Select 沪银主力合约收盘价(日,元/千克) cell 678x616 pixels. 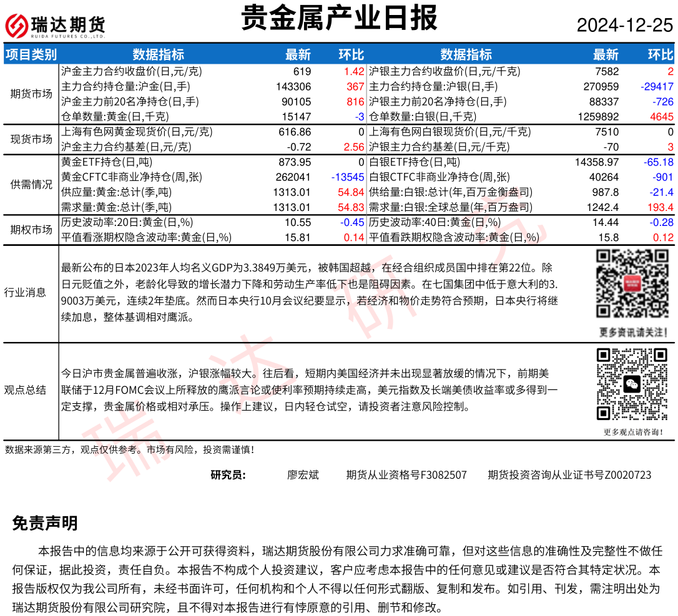click(445, 71)
